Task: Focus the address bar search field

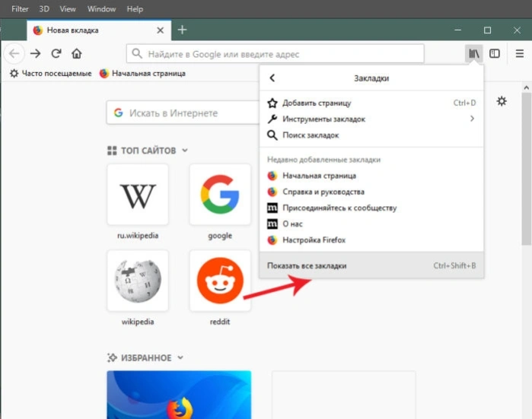Action: pos(276,53)
